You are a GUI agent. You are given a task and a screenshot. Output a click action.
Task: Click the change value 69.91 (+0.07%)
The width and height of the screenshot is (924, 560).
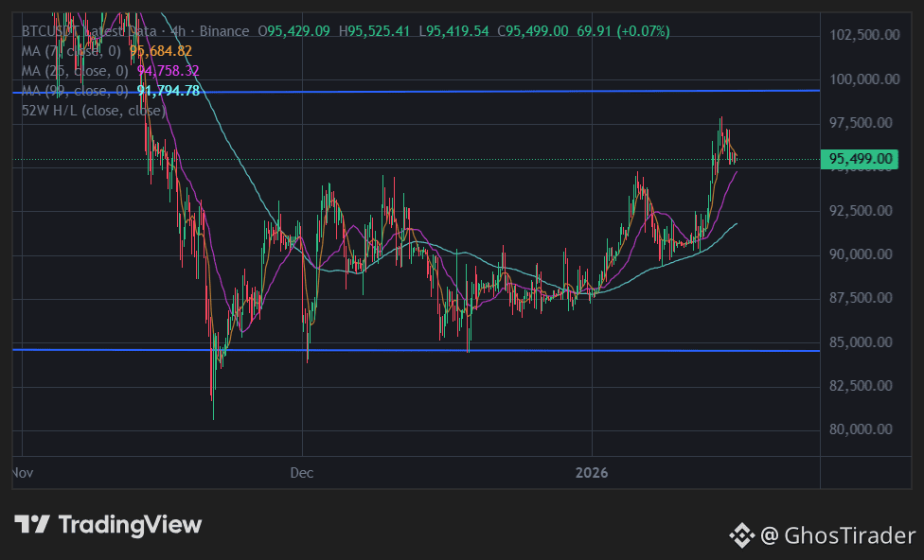(624, 31)
